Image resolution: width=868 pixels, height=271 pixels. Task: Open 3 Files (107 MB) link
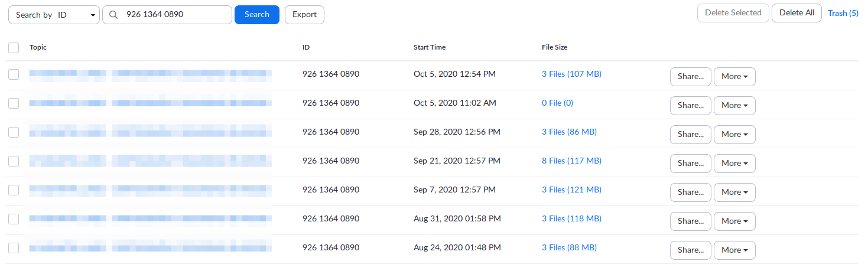click(x=571, y=74)
